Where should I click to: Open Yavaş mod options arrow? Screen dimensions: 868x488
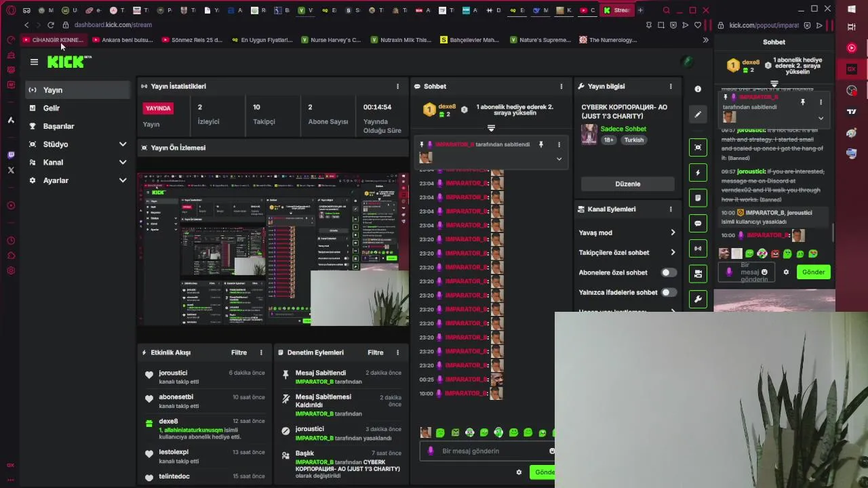[673, 232]
